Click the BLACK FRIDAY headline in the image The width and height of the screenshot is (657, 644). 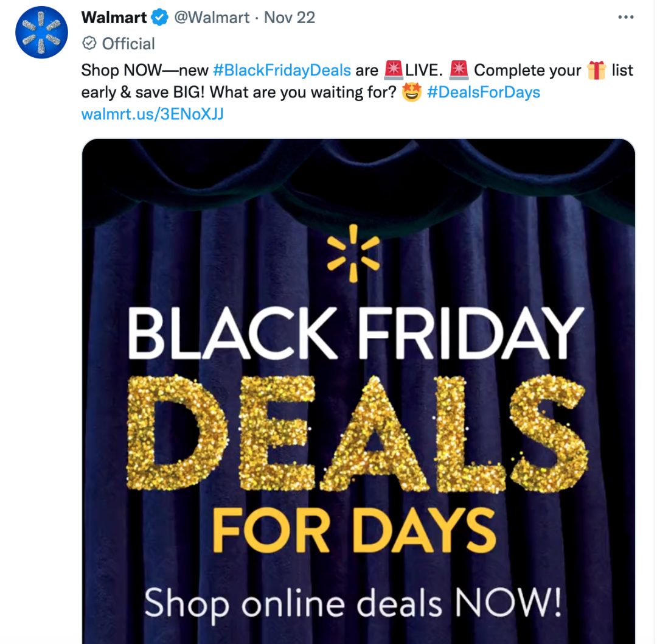coord(356,333)
